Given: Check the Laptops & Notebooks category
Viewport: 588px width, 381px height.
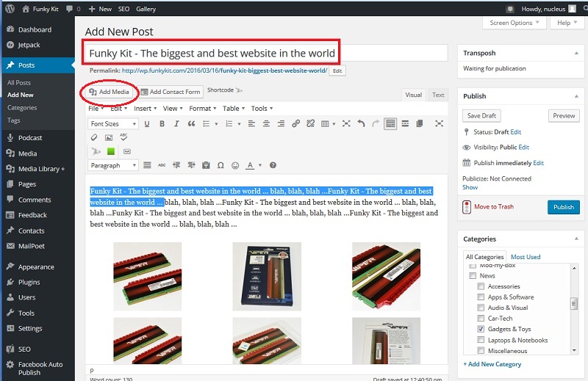Looking at the screenshot, I should tap(481, 340).
